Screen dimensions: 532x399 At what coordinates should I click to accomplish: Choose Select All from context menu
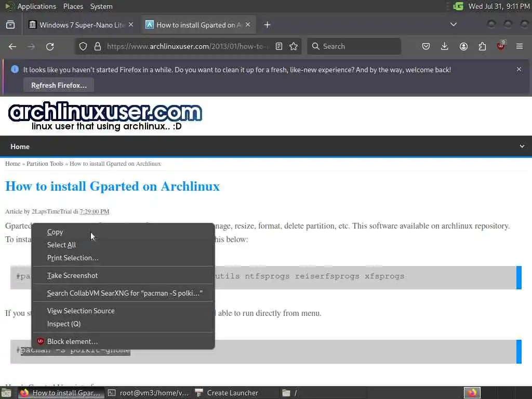click(123, 245)
